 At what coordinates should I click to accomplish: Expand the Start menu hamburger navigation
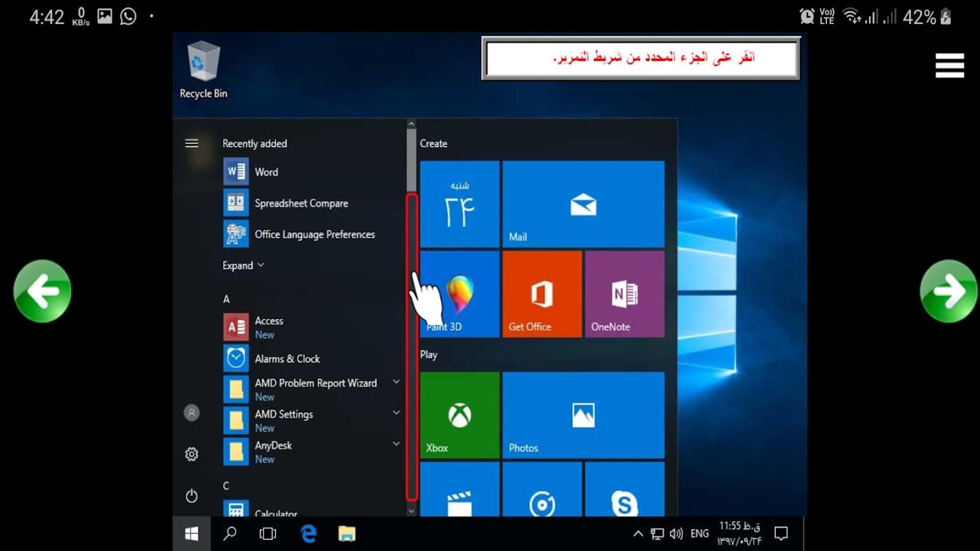click(x=192, y=143)
